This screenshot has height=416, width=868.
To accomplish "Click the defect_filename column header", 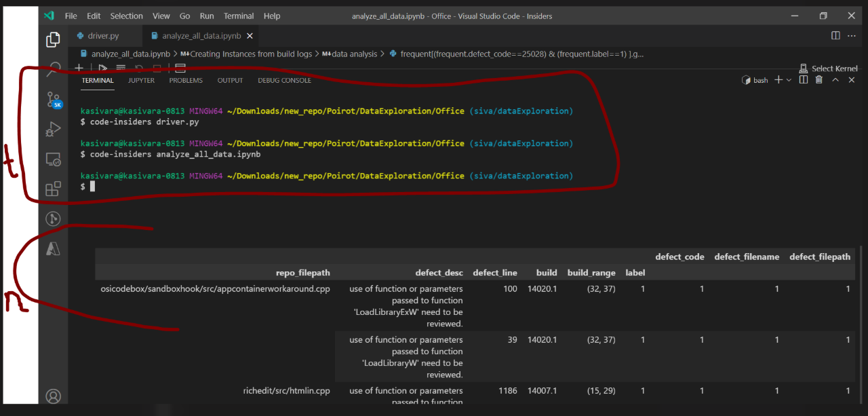I will 747,257.
